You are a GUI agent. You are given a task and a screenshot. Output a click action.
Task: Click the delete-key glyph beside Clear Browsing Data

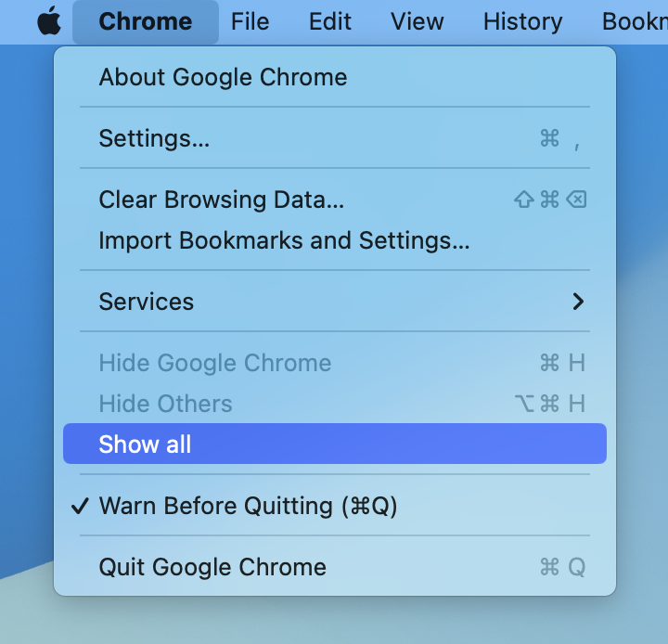point(576,200)
